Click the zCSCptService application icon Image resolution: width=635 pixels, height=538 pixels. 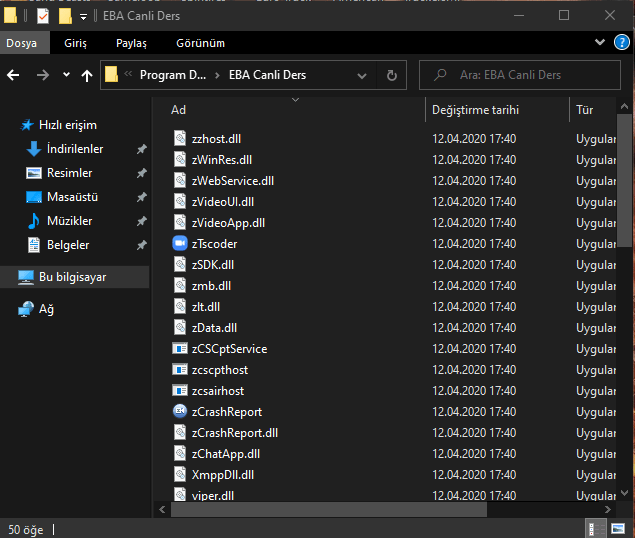[x=180, y=348]
